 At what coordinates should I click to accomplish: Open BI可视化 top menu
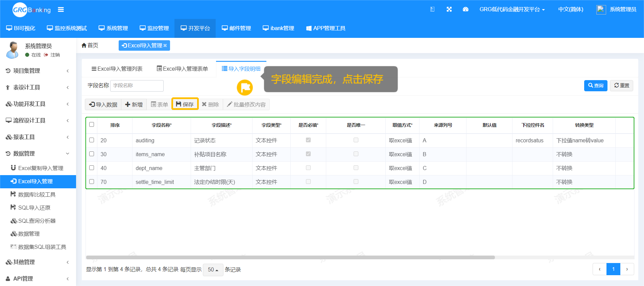point(21,28)
